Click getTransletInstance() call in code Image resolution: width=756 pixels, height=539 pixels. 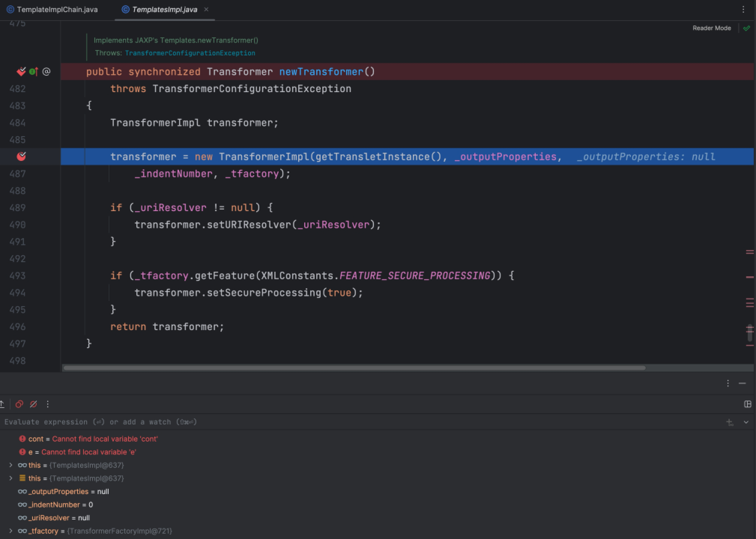coord(379,156)
